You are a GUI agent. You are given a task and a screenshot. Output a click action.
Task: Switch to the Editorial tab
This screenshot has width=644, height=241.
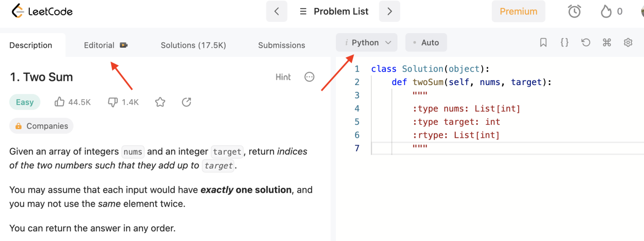coord(99,45)
